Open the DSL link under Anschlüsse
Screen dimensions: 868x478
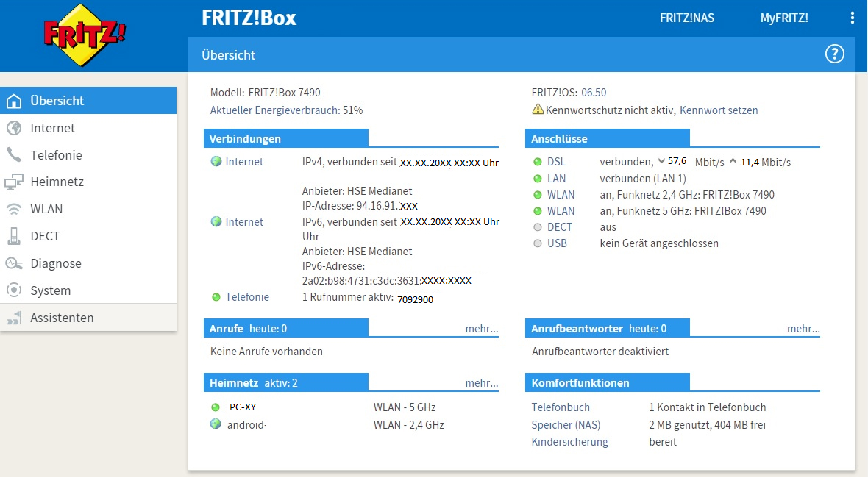click(x=556, y=162)
